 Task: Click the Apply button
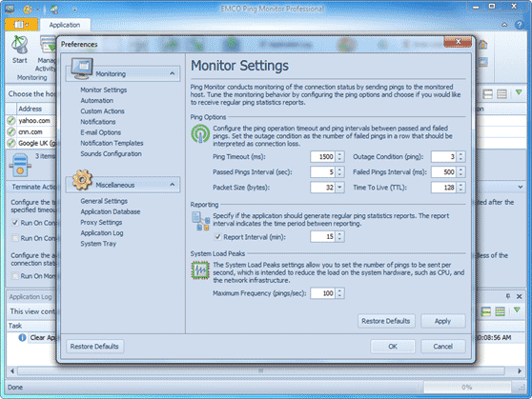coord(442,321)
